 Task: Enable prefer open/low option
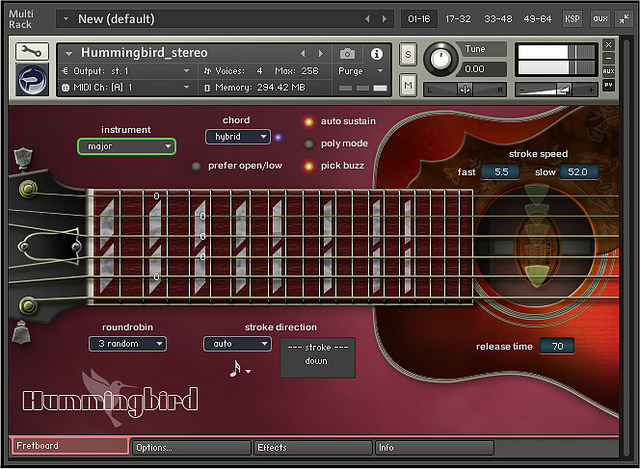(x=196, y=166)
